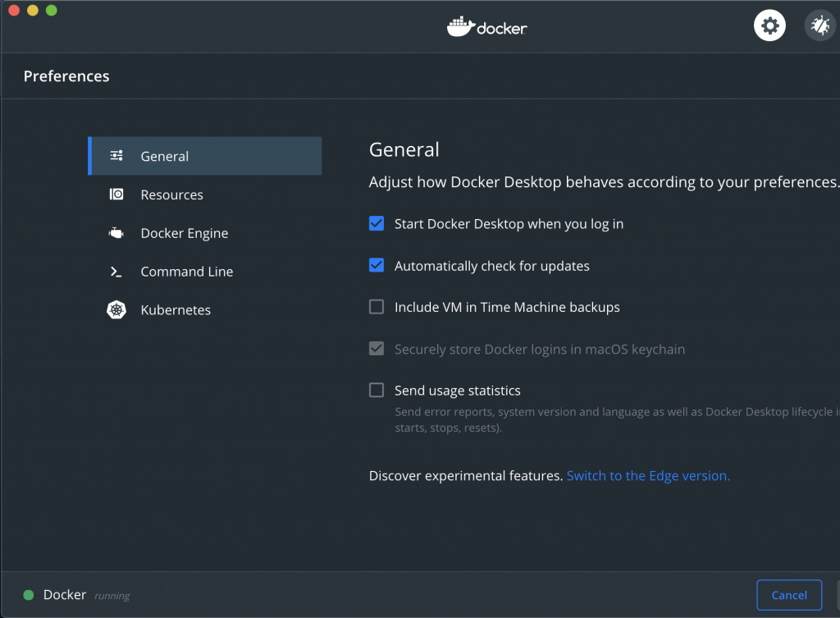Select the General preferences tab
Image resolution: width=840 pixels, height=618 pixels.
pos(204,156)
